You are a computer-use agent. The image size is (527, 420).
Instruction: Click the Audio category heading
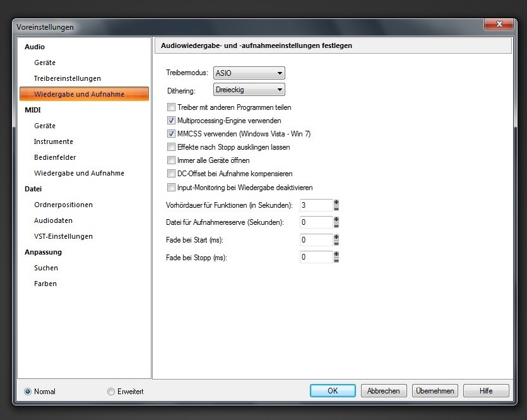point(35,47)
